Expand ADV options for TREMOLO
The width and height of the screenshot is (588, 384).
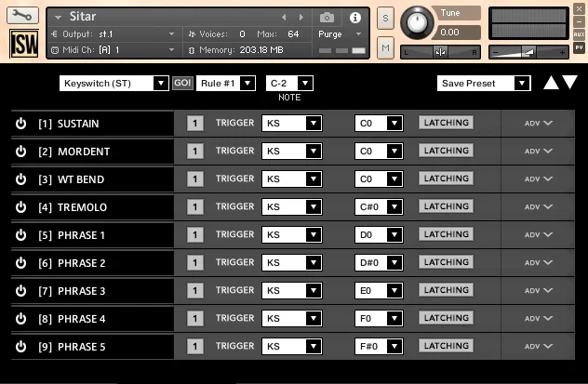539,206
